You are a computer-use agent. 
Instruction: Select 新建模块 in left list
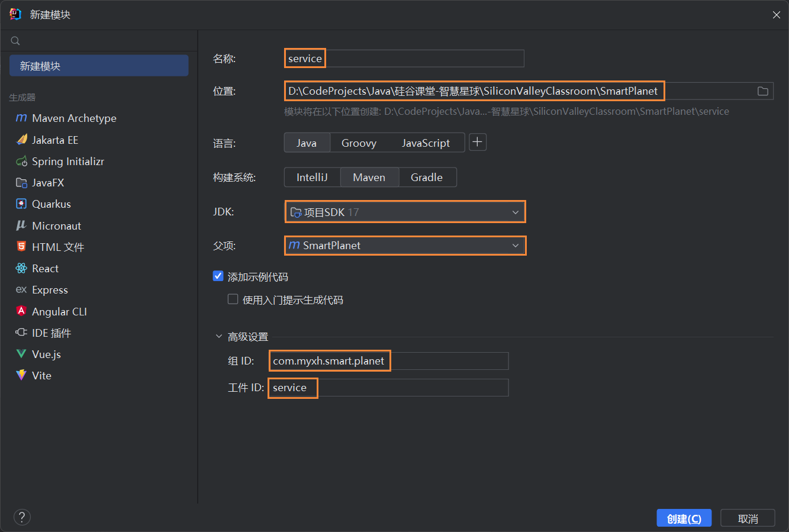click(x=99, y=66)
